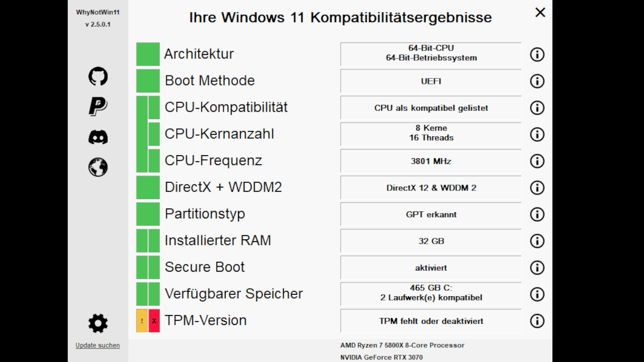Open the settings gear
The image size is (644, 362).
(98, 323)
